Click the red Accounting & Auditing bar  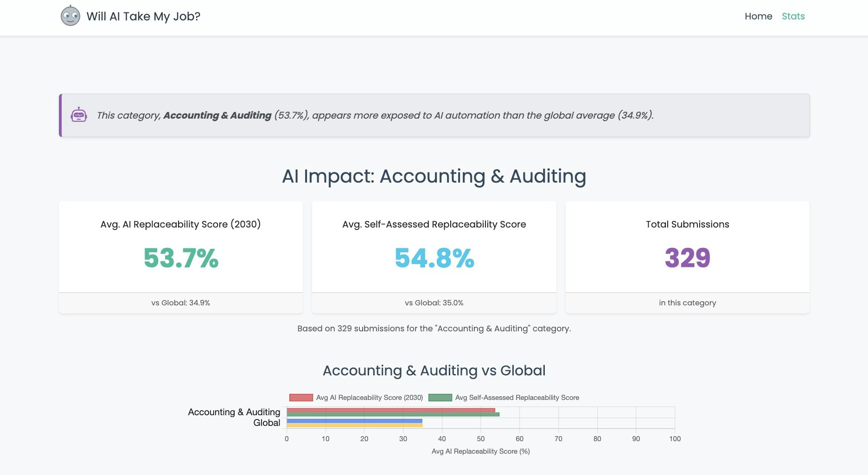pos(390,410)
